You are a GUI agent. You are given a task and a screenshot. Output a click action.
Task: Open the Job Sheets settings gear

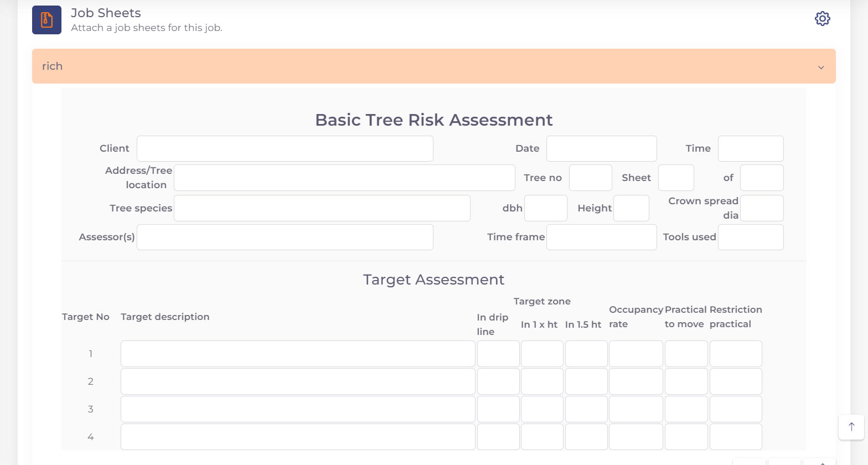point(822,19)
